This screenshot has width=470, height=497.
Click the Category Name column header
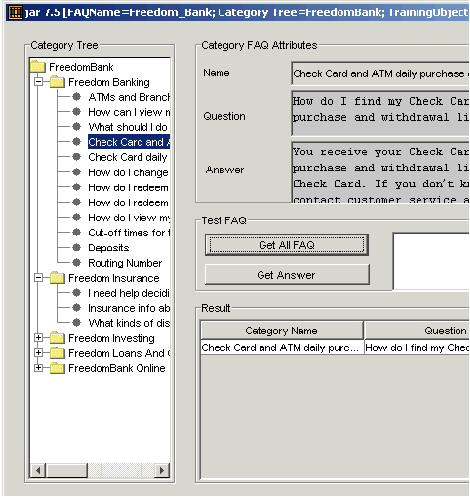[282, 330]
